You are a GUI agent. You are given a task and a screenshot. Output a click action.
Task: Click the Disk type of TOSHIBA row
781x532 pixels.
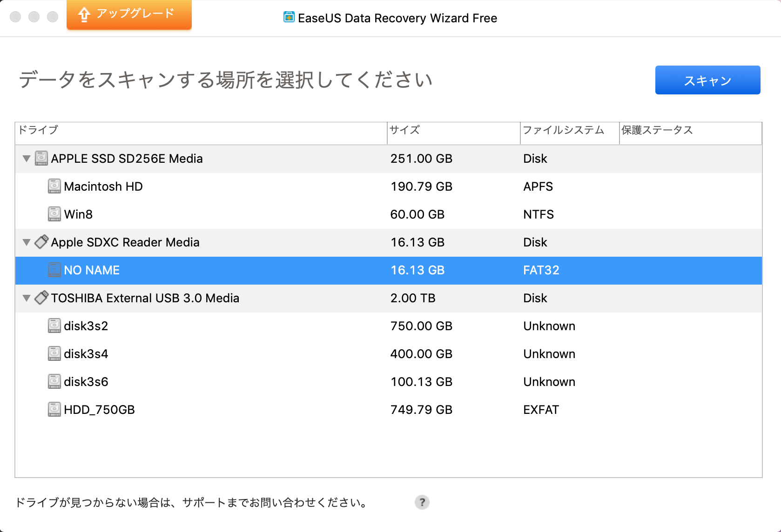[535, 298]
